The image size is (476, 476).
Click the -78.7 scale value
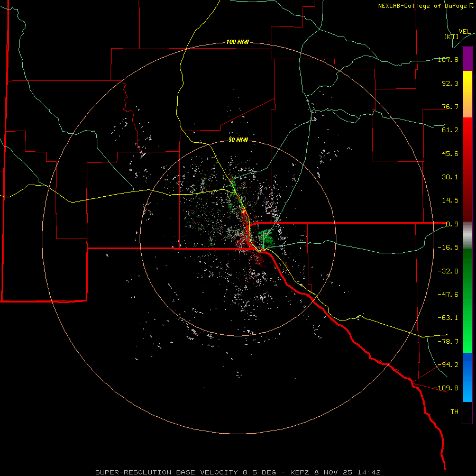(x=448, y=342)
